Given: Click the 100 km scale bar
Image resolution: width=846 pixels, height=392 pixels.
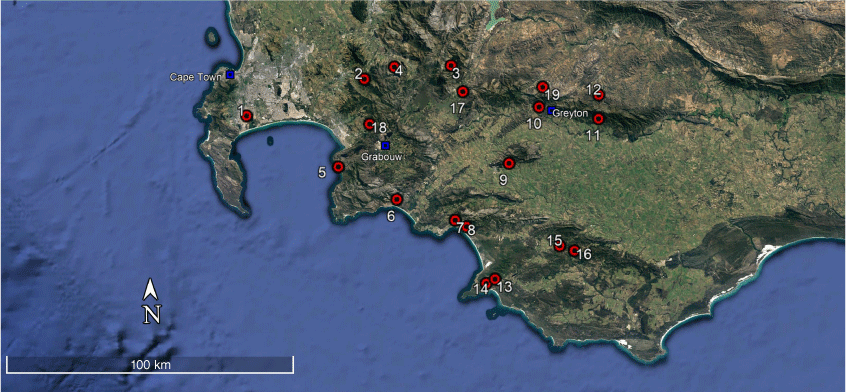Looking at the screenshot, I should [x=150, y=365].
